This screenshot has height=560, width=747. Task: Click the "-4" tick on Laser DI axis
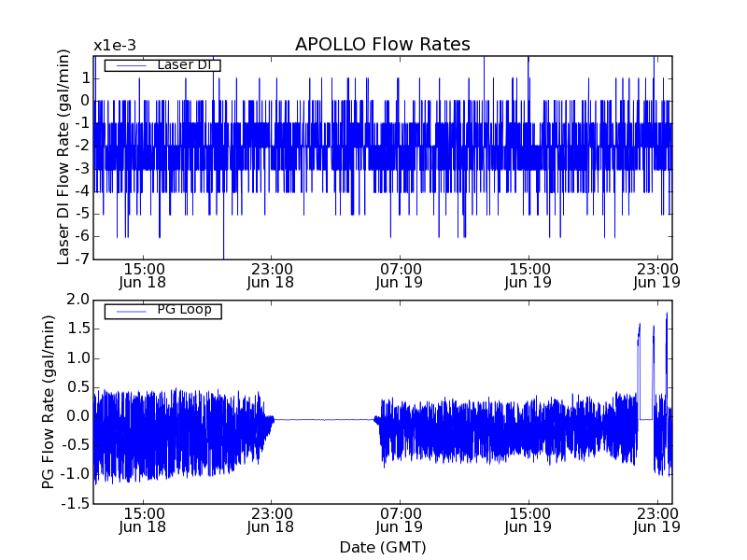click(x=82, y=191)
